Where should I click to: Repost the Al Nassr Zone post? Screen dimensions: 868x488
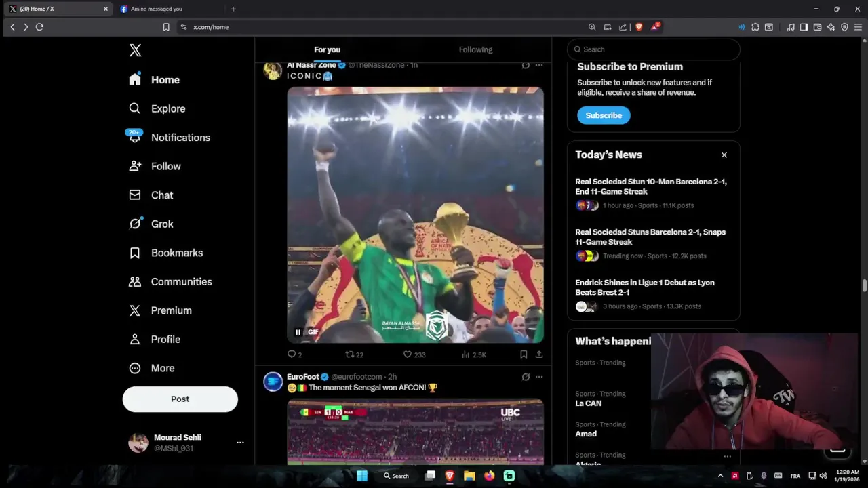click(354, 354)
